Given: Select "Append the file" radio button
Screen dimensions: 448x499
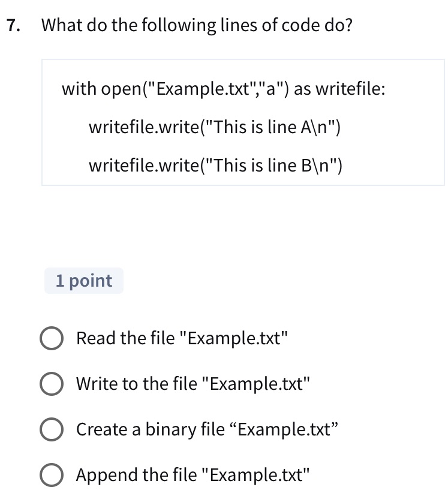Looking at the screenshot, I should [52, 474].
